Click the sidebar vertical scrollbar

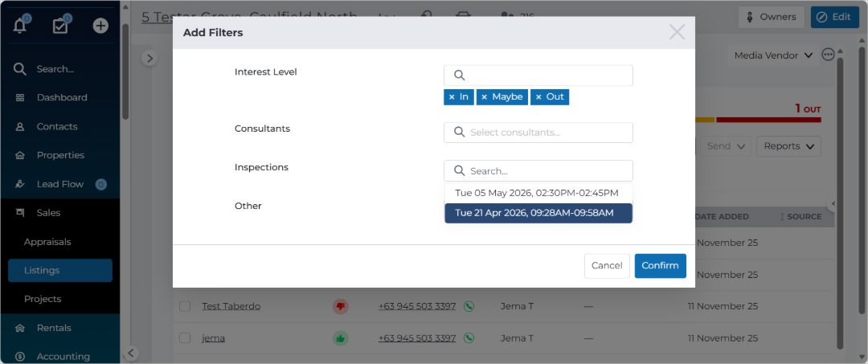click(125, 72)
